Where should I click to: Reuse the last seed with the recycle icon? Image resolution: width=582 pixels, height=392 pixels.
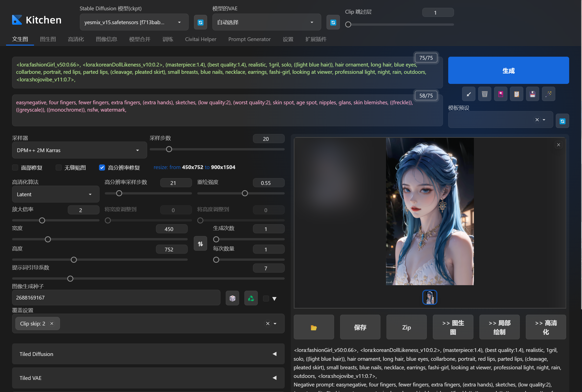tap(251, 298)
